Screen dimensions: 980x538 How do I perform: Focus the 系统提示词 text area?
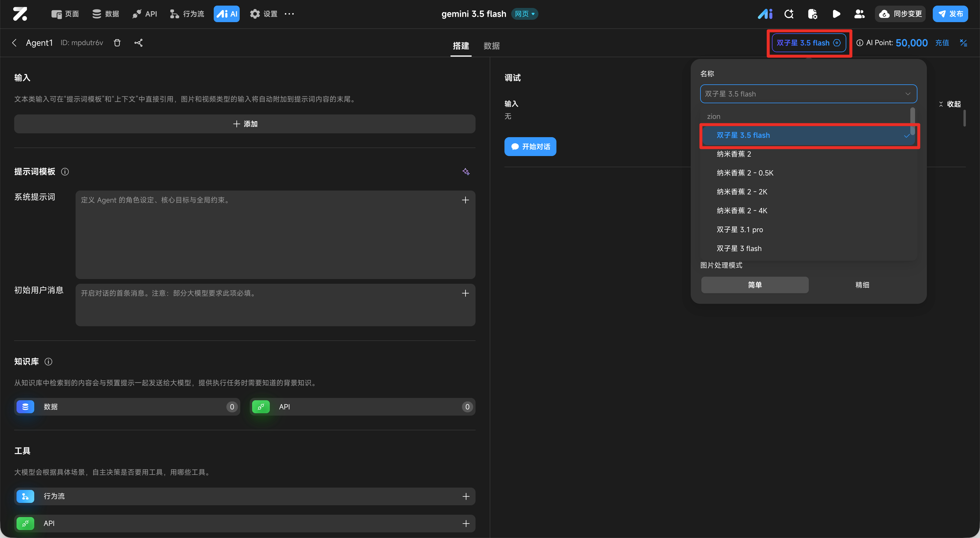[275, 234]
